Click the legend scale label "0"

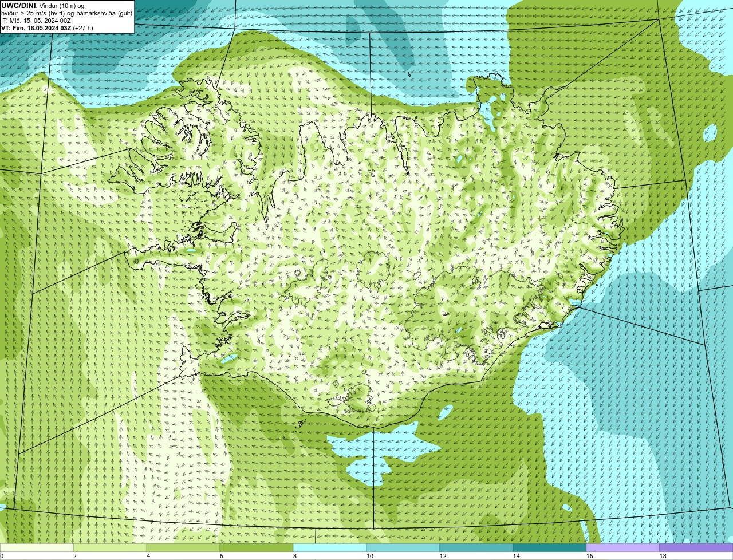[x=2, y=556]
